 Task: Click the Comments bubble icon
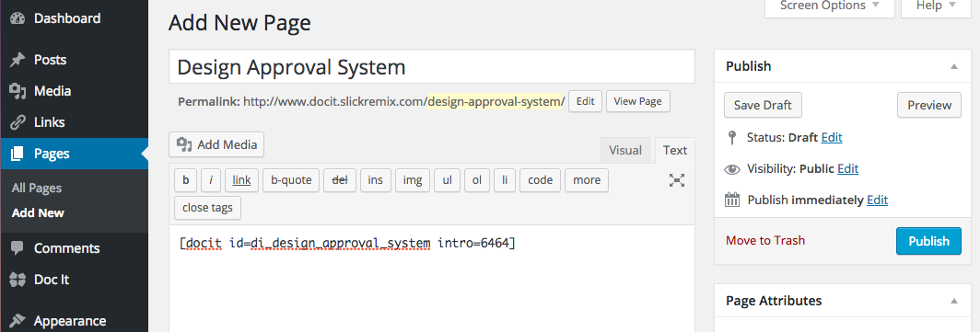[17, 248]
